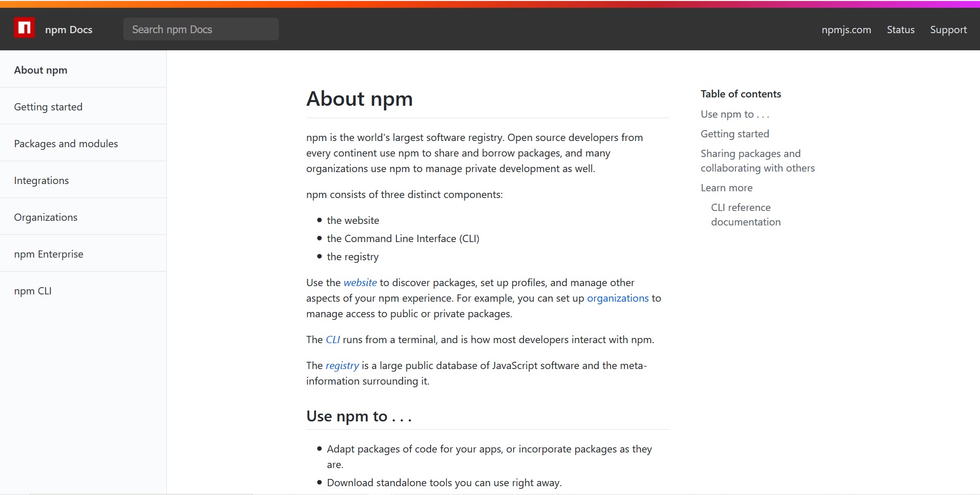Image resolution: width=980 pixels, height=495 pixels.
Task: Click the Table of contents heading
Action: click(x=741, y=94)
